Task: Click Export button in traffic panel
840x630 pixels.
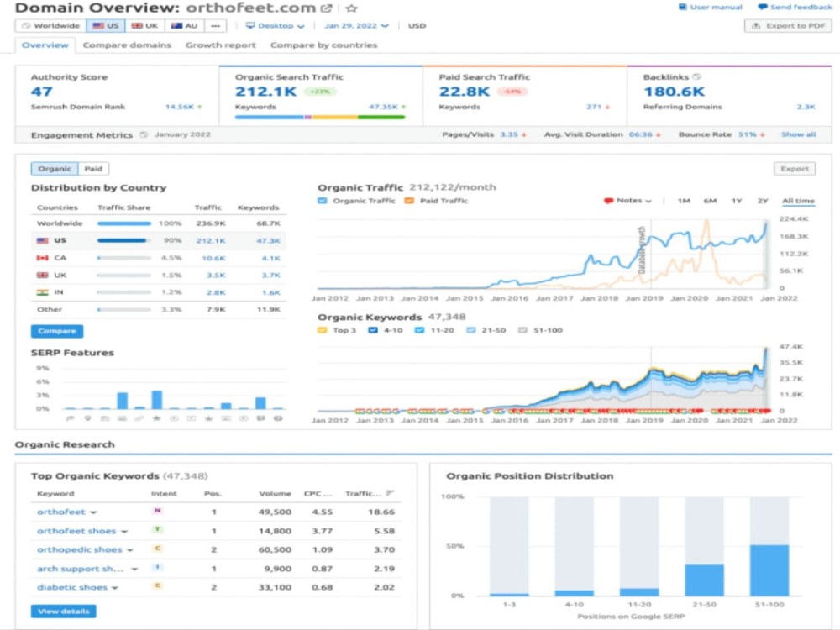Action: (795, 169)
